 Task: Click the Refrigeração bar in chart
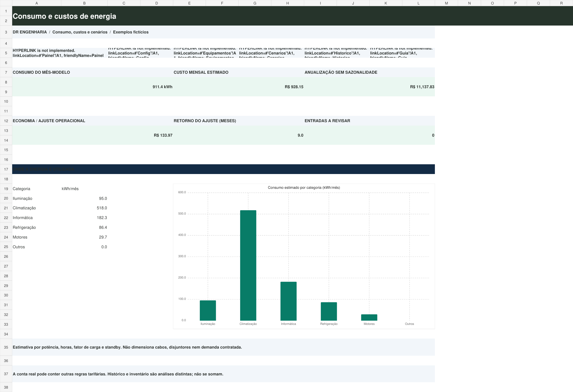click(x=329, y=311)
